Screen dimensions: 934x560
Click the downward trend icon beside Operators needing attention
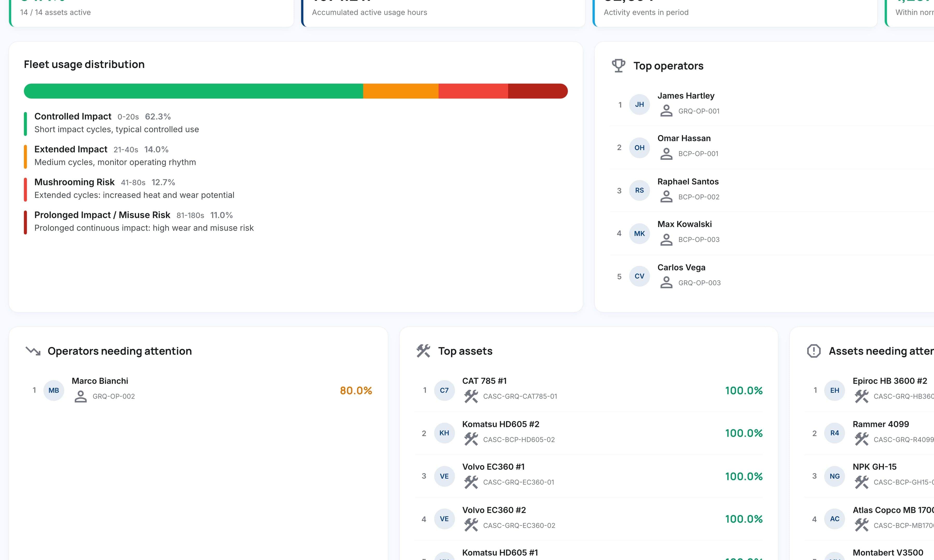point(33,351)
